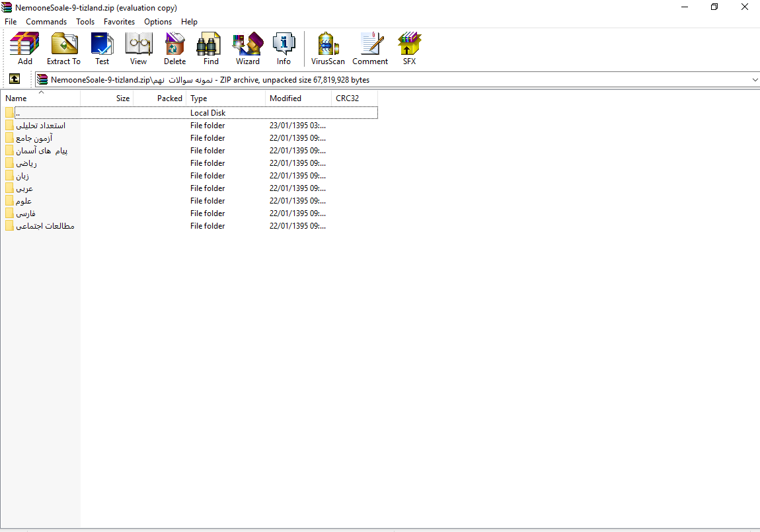Image resolution: width=760 pixels, height=532 pixels.
Task: Select folder name علوم
Action: point(24,201)
